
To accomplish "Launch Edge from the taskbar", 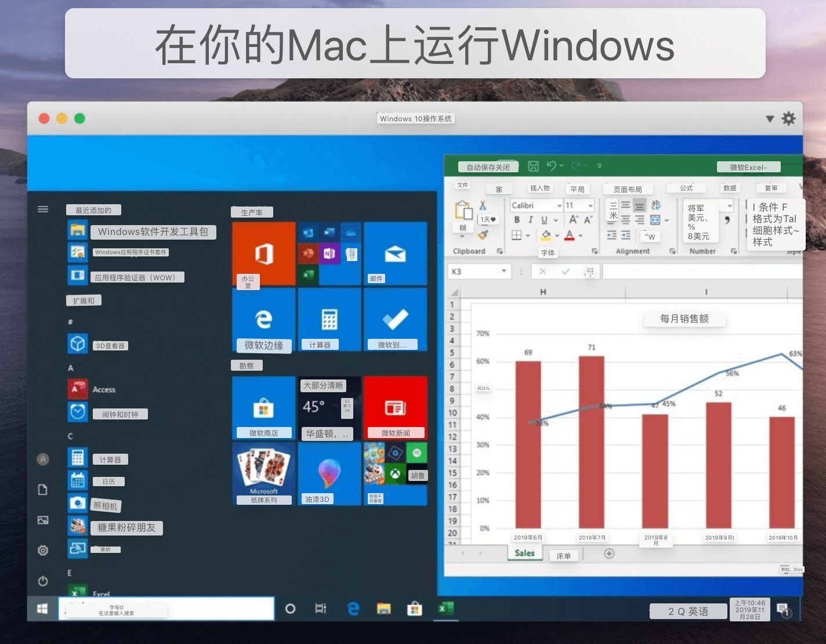I will point(353,609).
